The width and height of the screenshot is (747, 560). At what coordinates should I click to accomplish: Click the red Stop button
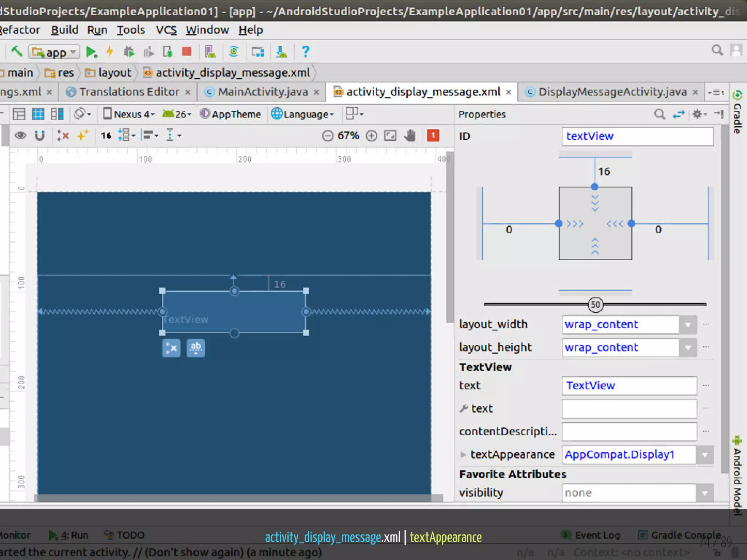[187, 51]
